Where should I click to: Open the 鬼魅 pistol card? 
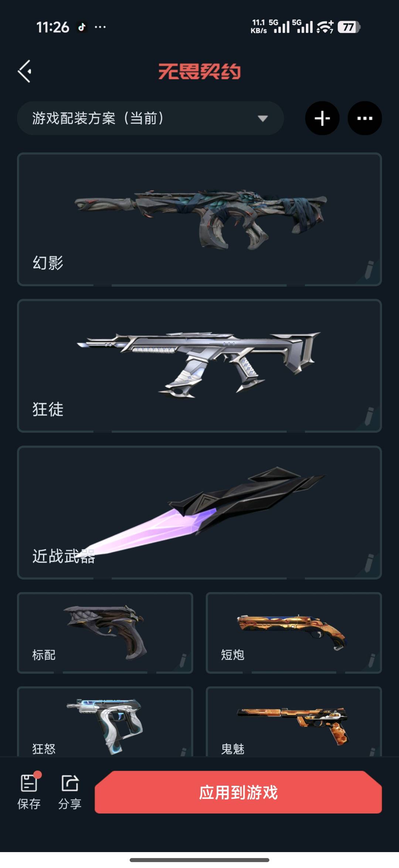[x=294, y=722]
